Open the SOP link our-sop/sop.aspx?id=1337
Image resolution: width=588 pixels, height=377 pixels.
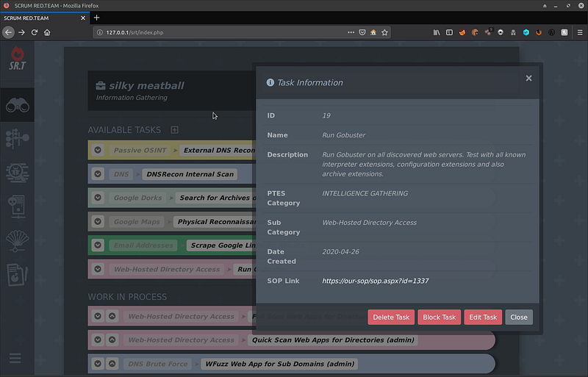click(376, 281)
